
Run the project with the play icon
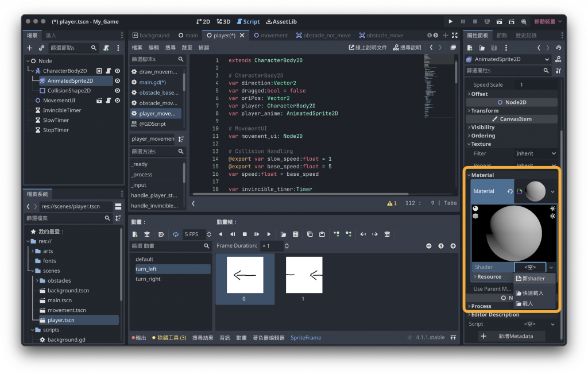[x=450, y=21]
